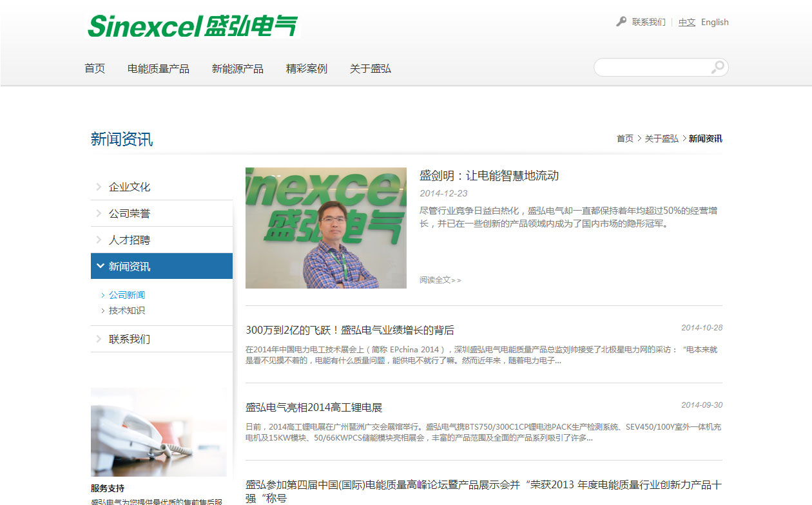Open the 新能源产品 menu

click(x=238, y=68)
